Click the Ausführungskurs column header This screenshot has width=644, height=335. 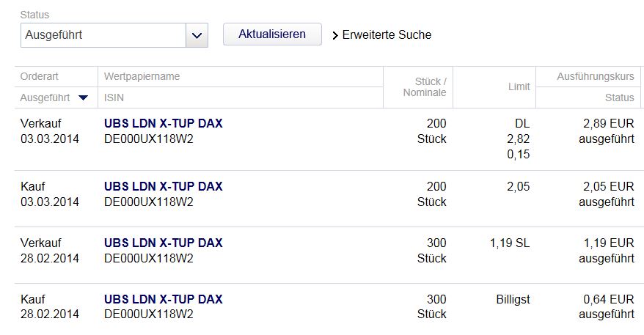tap(595, 76)
